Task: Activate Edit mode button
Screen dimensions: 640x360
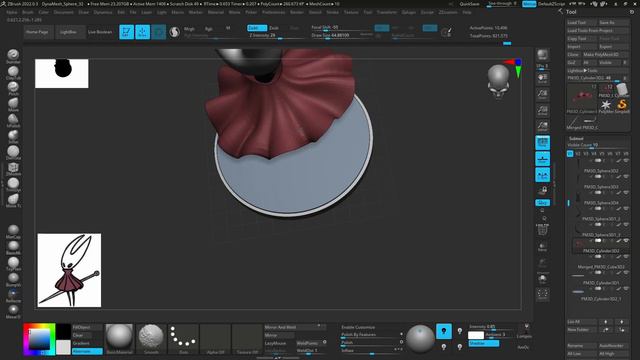Action: 127,32
